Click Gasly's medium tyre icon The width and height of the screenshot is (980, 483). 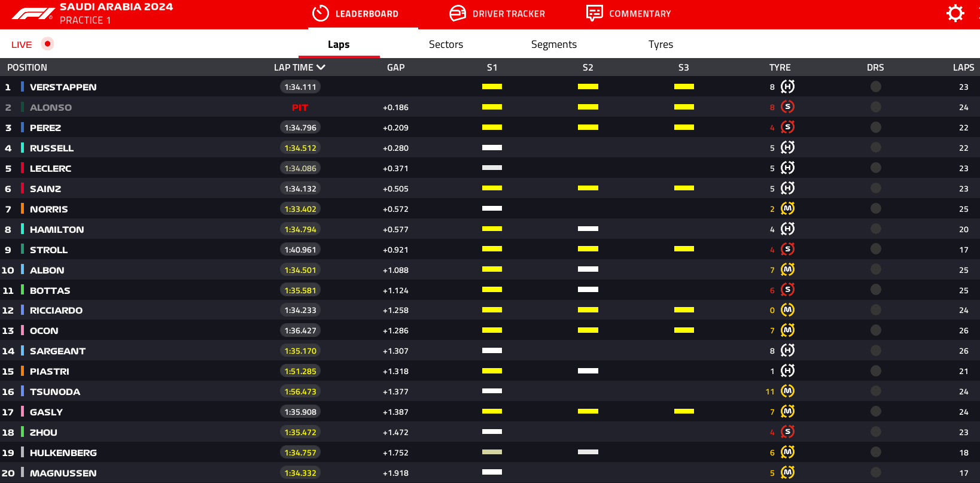pos(787,412)
